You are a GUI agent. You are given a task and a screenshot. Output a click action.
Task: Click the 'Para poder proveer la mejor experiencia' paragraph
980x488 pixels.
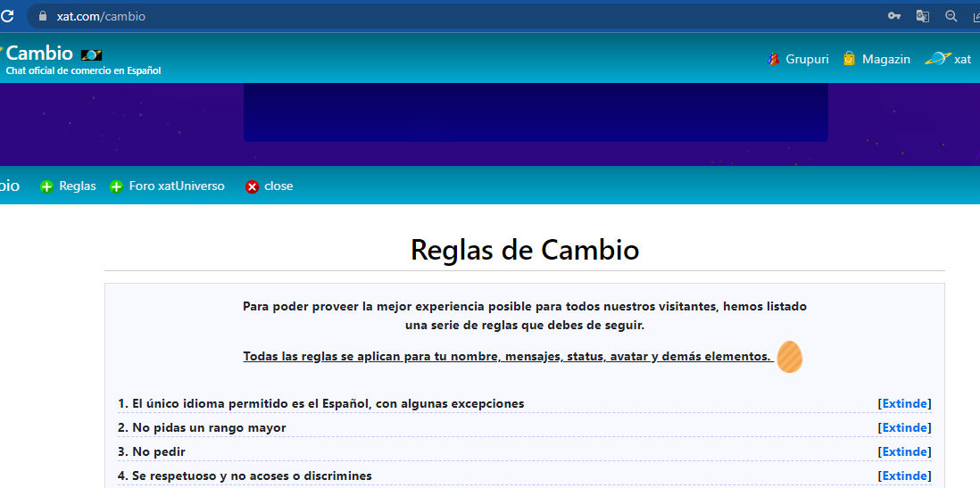[525, 316]
